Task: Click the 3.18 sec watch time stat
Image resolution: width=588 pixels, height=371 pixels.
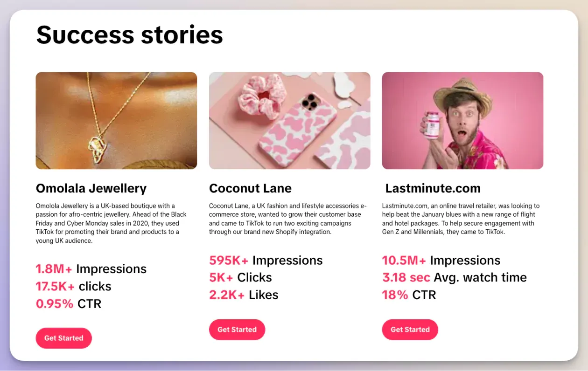Action: click(x=455, y=277)
